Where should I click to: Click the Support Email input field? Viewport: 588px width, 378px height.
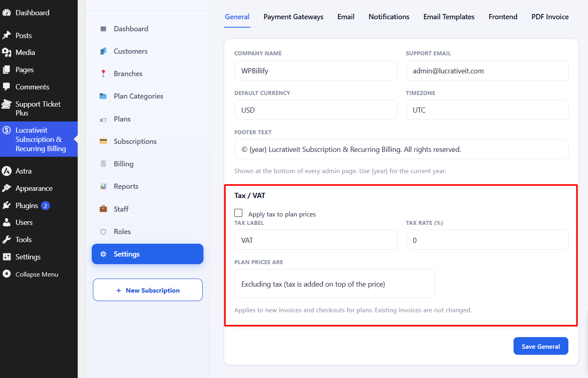pyautogui.click(x=487, y=71)
